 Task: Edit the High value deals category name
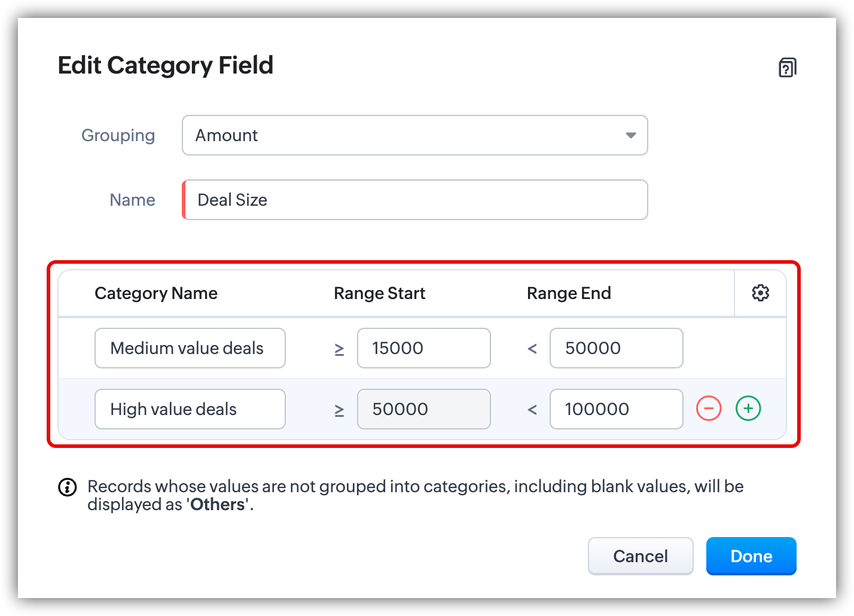pyautogui.click(x=190, y=410)
